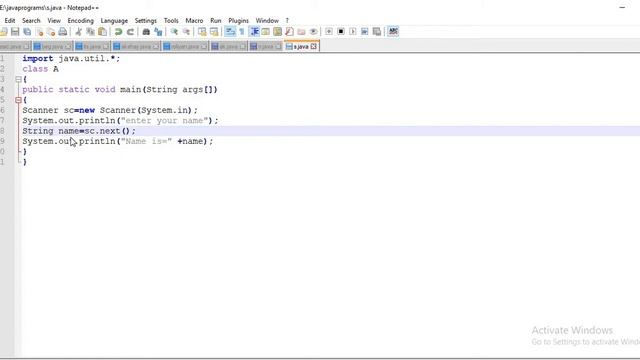Click the Save file toolbar icon
This screenshot has width=640, height=360.
(15, 31)
